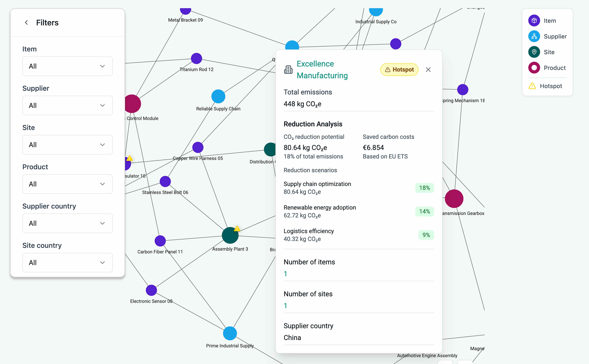Click the Item legend icon
The width and height of the screenshot is (589, 364).
(x=534, y=21)
